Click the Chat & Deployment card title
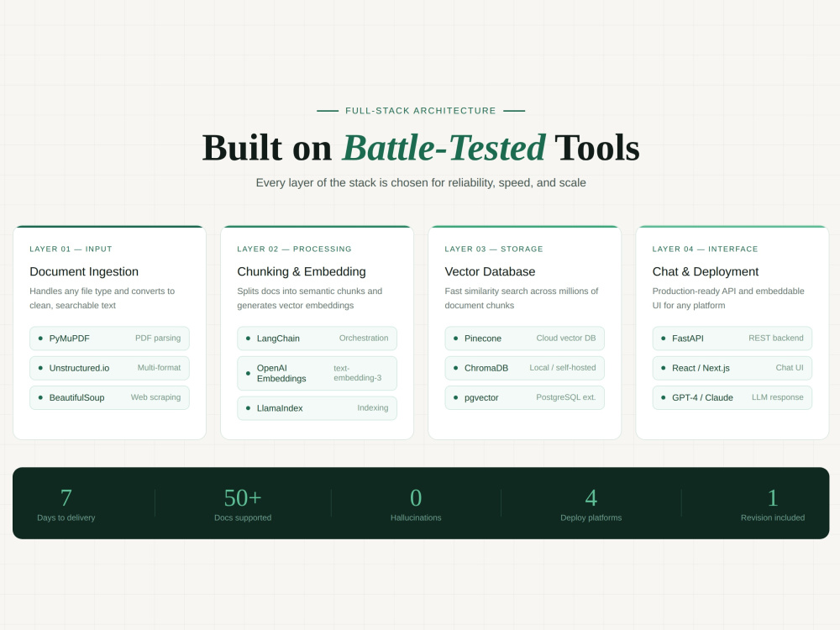Image resolution: width=840 pixels, height=630 pixels. (x=706, y=271)
